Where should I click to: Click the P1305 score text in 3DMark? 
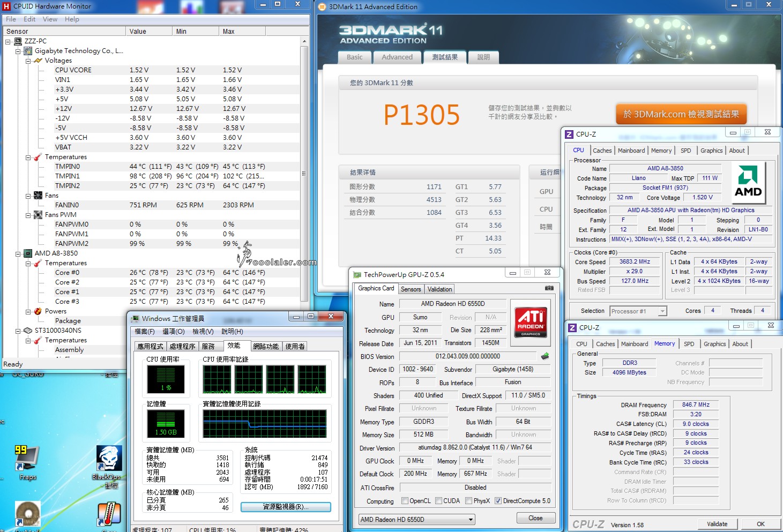[422, 115]
